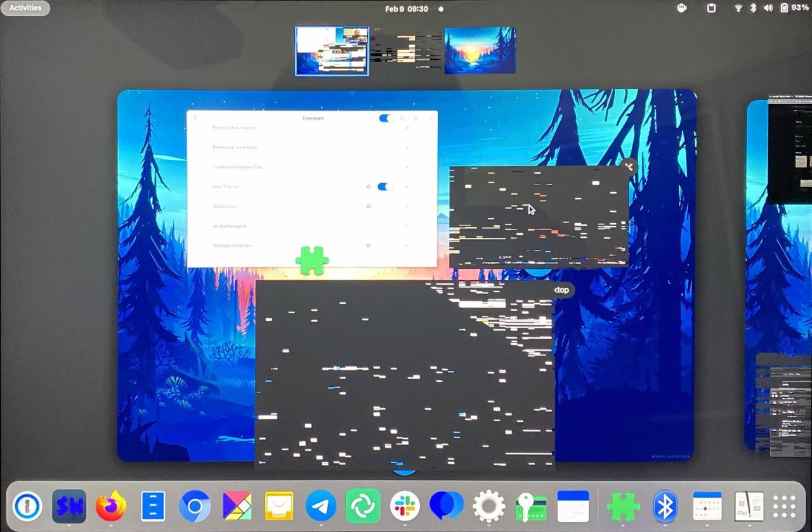Open Slack from the dock
The width and height of the screenshot is (812, 532).
pyautogui.click(x=404, y=506)
